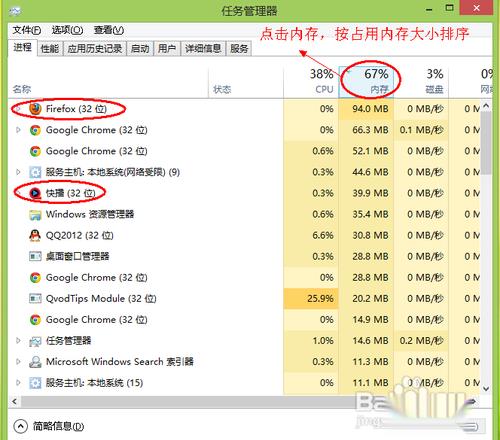
Task: Expand 服务主机: 本地系统(网络受限) (9)
Action: tap(18, 172)
